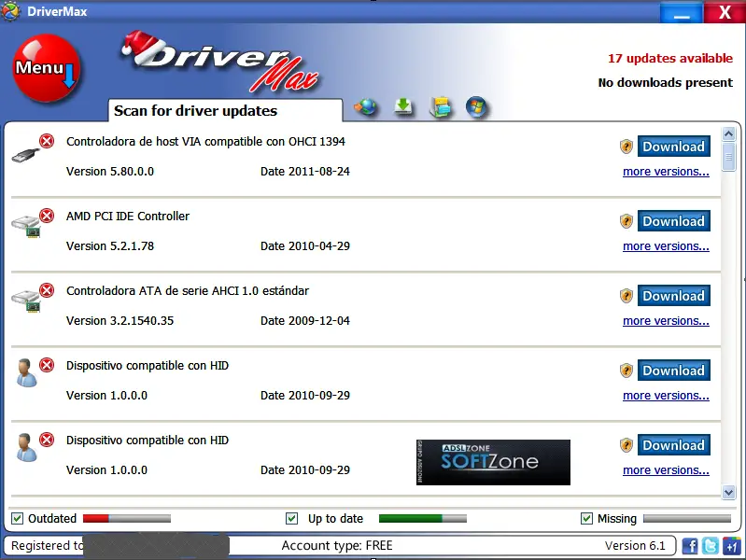Select the Scan for driver updates tab
Screen dimensions: 746x560
point(225,110)
